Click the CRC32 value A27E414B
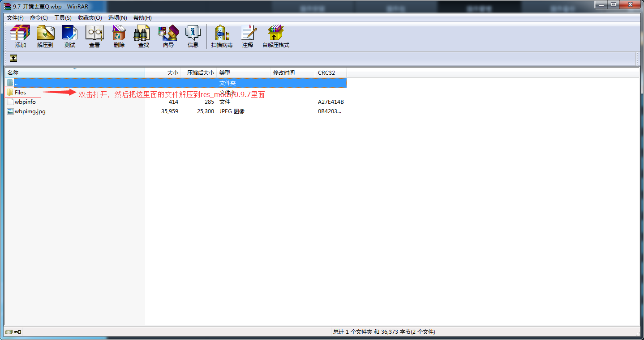 331,102
